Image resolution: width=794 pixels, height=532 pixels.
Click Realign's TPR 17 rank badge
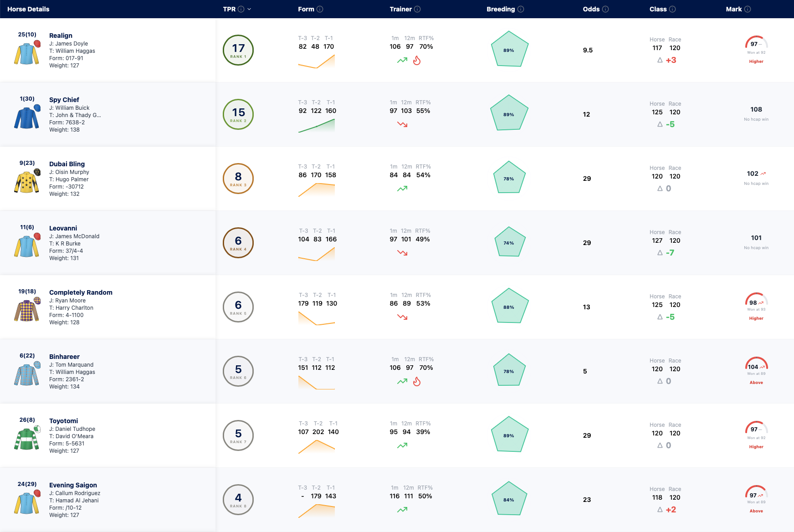(238, 50)
